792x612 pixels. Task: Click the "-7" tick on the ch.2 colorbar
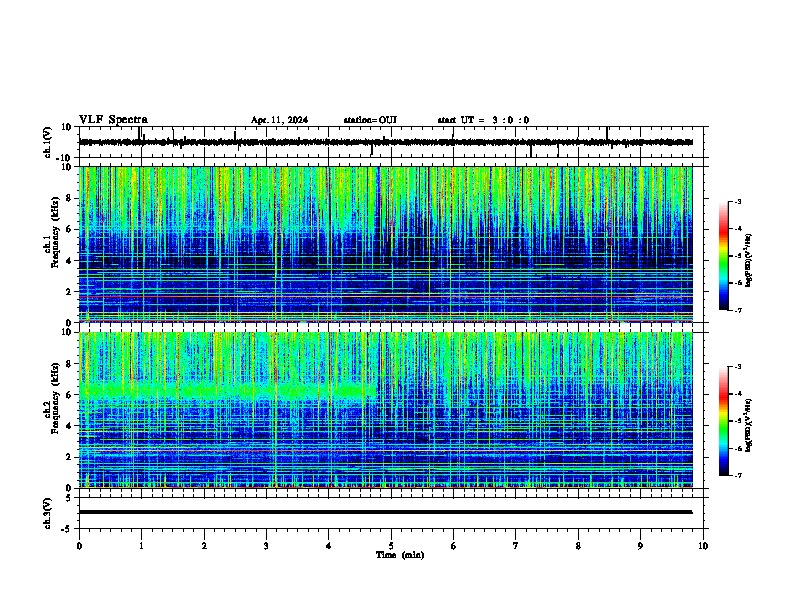[x=738, y=476]
